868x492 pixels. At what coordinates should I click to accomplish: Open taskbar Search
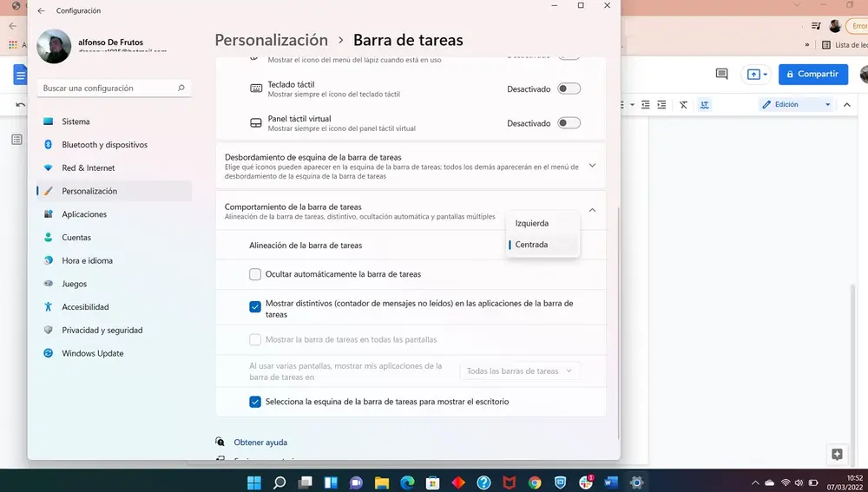(279, 482)
